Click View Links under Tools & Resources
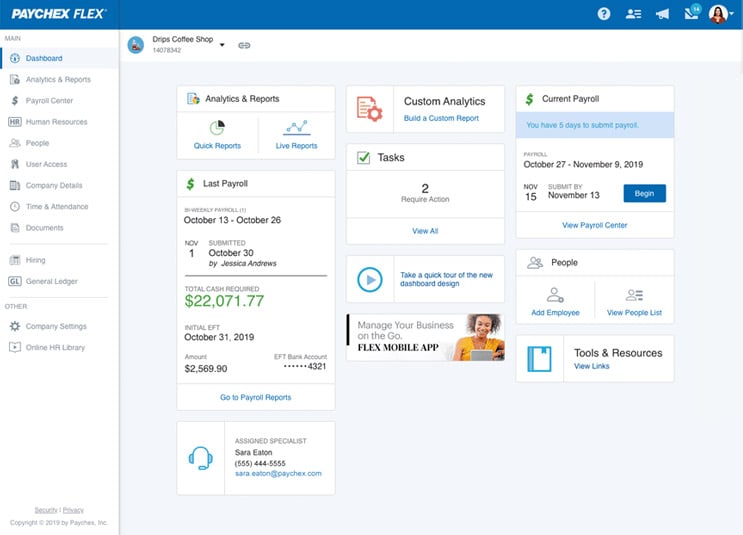Image resolution: width=743 pixels, height=535 pixels. (591, 366)
